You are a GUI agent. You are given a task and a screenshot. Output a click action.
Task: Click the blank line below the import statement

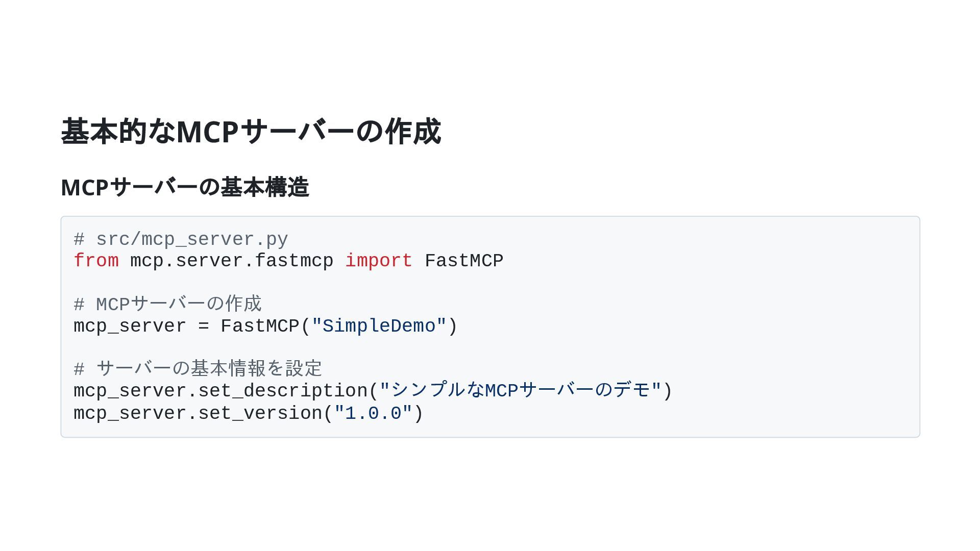[306, 283]
